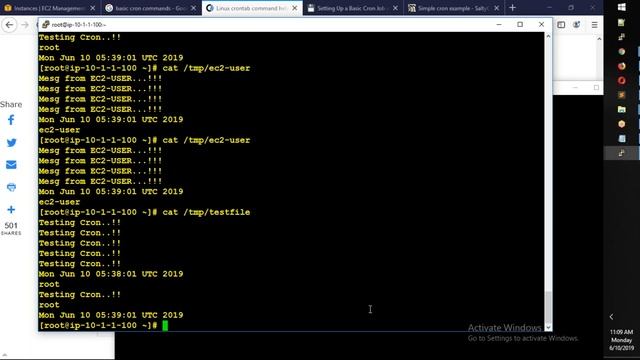Open the blue notepad taskbar icon
This screenshot has height=360, width=640.
coord(621,139)
